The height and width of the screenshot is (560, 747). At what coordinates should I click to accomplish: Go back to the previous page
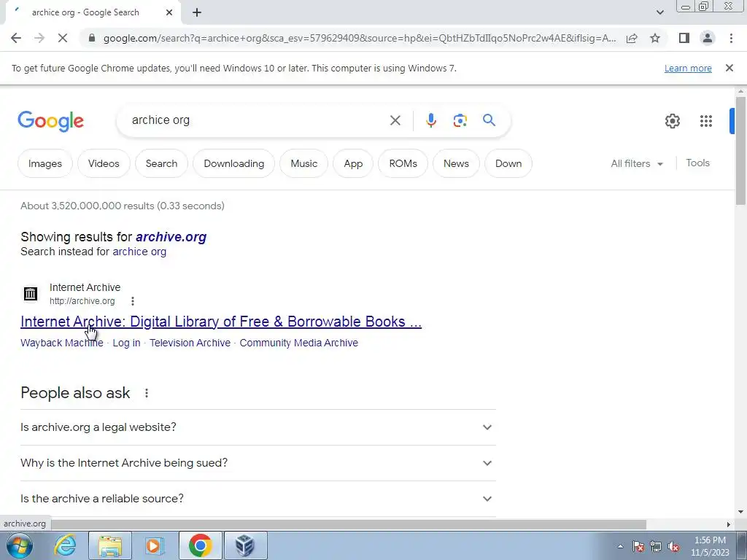coord(16,38)
